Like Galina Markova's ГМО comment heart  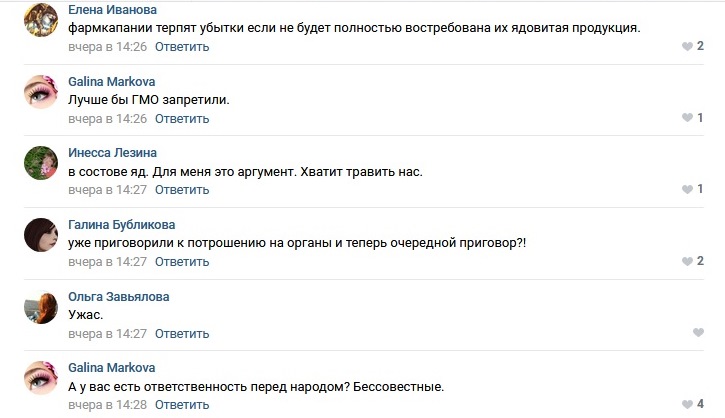tap(687, 118)
